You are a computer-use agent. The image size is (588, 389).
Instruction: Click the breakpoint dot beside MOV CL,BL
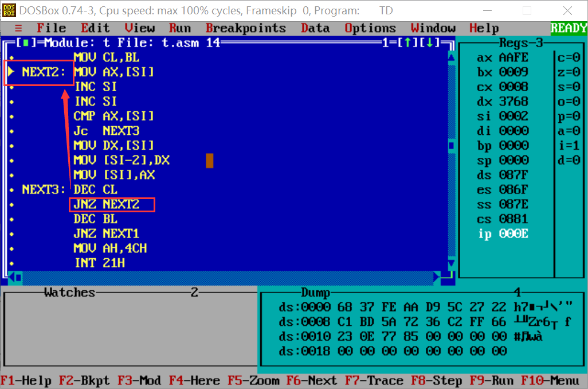(11, 58)
